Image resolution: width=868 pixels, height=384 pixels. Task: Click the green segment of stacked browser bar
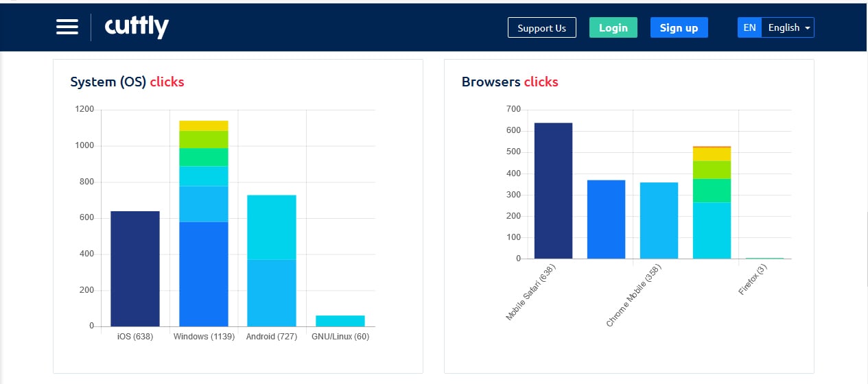point(712,190)
